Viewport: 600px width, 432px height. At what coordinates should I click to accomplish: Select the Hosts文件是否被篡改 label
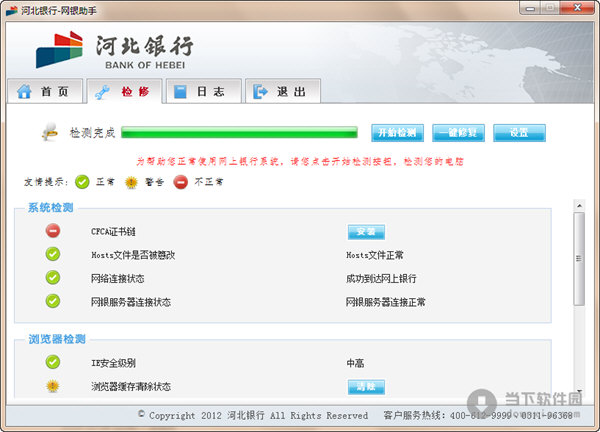pyautogui.click(x=133, y=255)
